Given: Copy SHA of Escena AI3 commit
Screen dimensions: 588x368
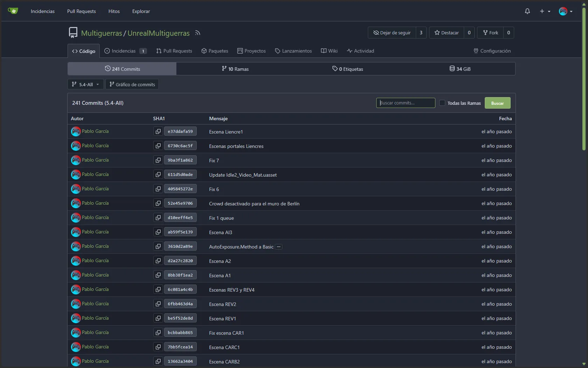Looking at the screenshot, I should coord(158,232).
